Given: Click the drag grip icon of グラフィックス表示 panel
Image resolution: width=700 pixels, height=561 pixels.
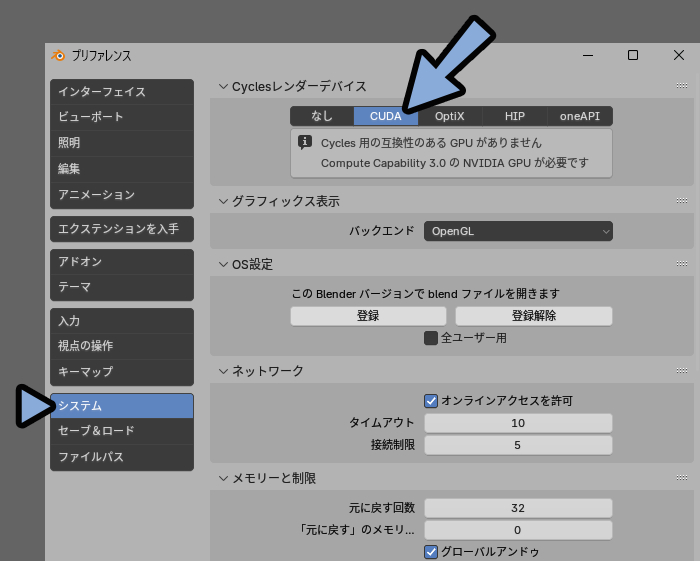Looking at the screenshot, I should click(x=682, y=201).
